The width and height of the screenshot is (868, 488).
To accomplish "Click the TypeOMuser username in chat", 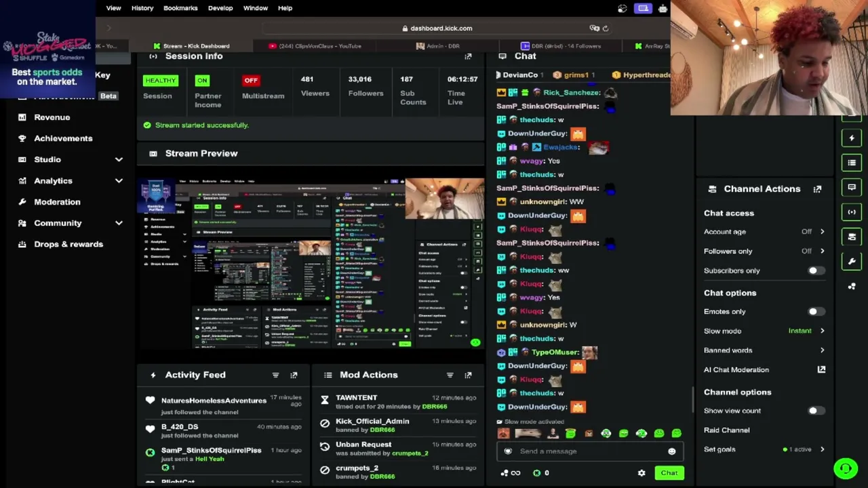I will 555,352.
